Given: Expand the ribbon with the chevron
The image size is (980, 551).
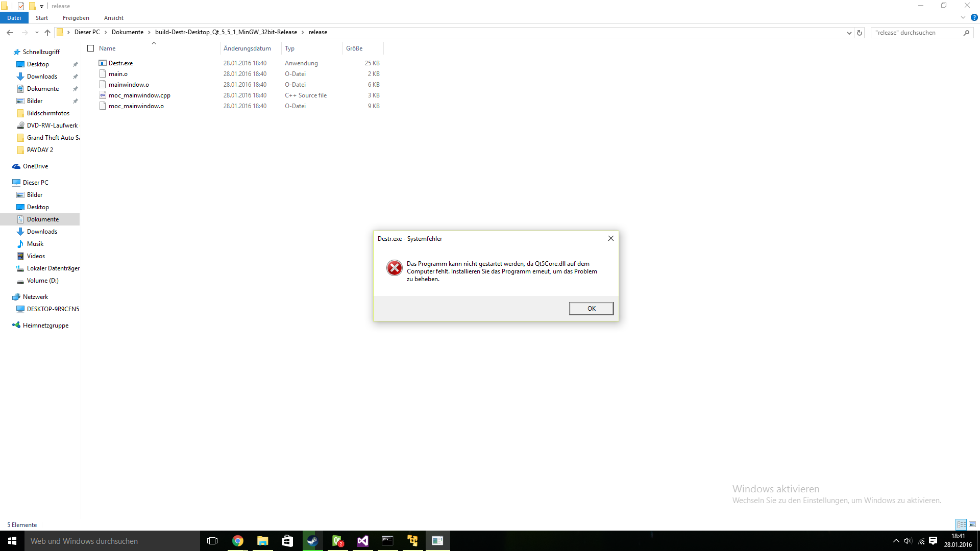Looking at the screenshot, I should [x=963, y=18].
